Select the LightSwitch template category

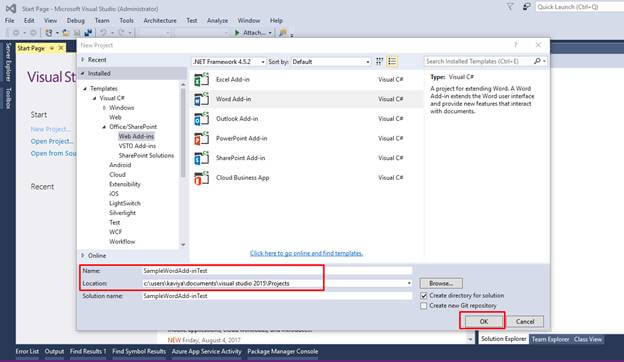pyautogui.click(x=125, y=203)
